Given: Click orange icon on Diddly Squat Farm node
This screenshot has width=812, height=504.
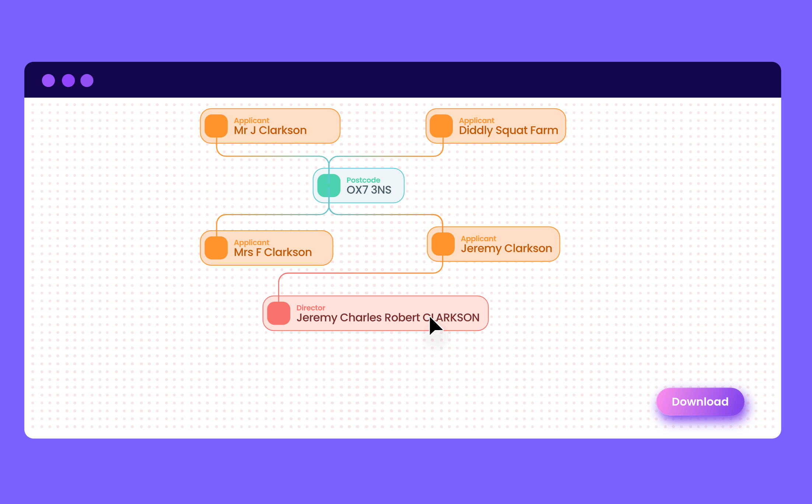Looking at the screenshot, I should [441, 126].
